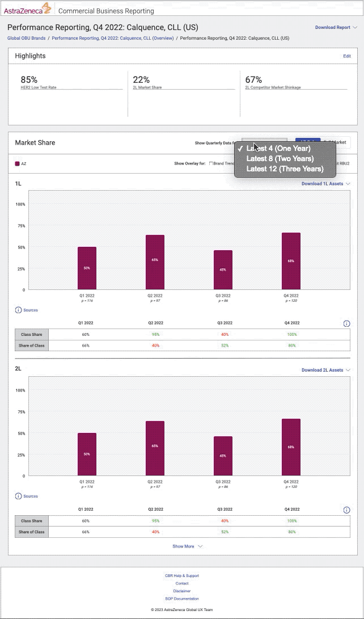Expand Download 1L Assets menu
The width and height of the screenshot is (364, 619).
(x=326, y=184)
